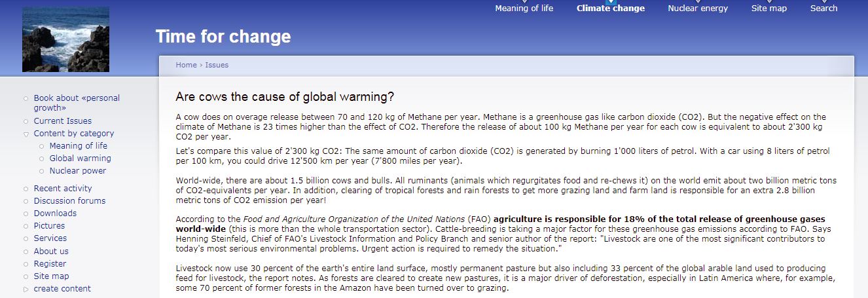Collapse the Content by category arrow
This screenshot has height=298, width=868.
pos(26,134)
